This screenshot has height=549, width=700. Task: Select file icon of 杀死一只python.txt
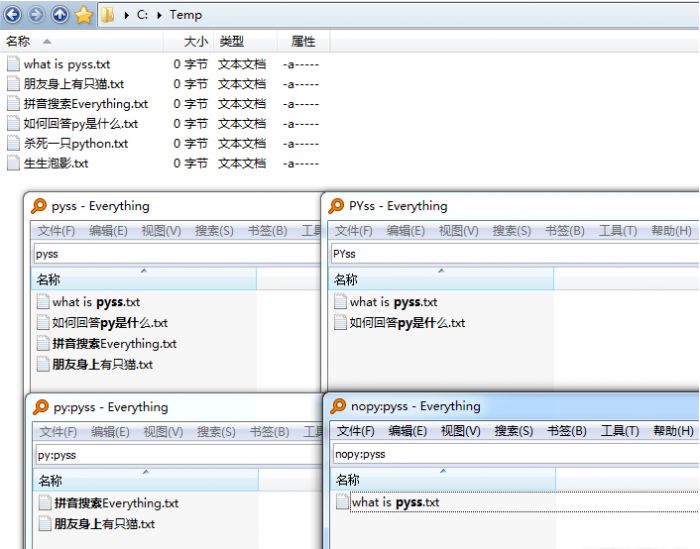[x=13, y=143]
